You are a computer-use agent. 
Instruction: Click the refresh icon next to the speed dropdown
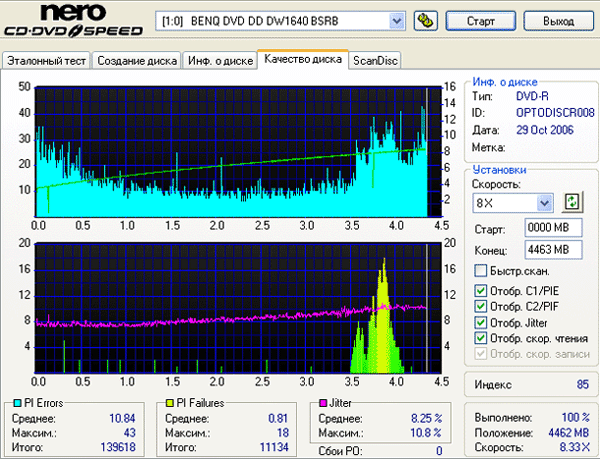pos(572,202)
